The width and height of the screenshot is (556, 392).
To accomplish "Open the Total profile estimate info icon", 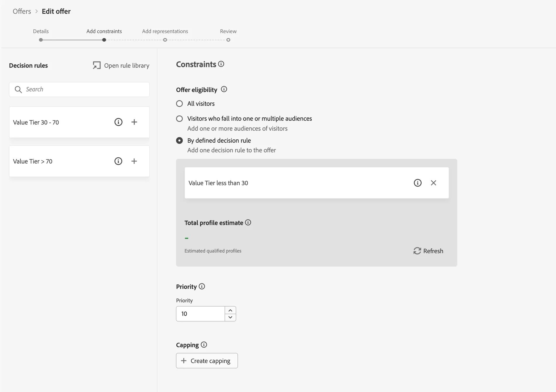I will click(248, 222).
